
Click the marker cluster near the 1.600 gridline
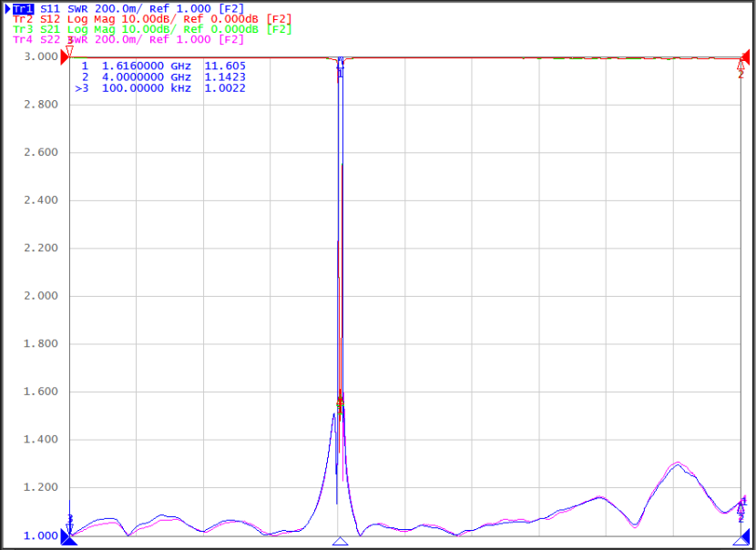[x=340, y=402]
